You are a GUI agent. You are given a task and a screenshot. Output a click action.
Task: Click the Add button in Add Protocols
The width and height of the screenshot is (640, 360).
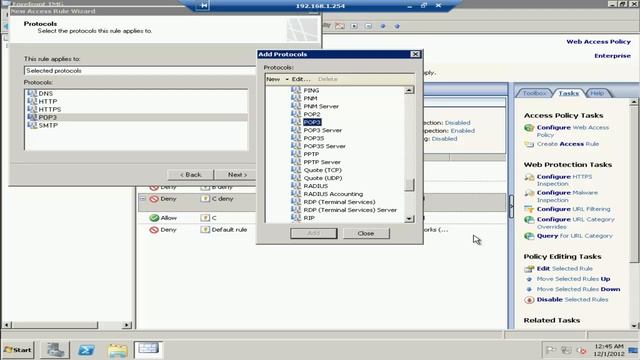(313, 233)
